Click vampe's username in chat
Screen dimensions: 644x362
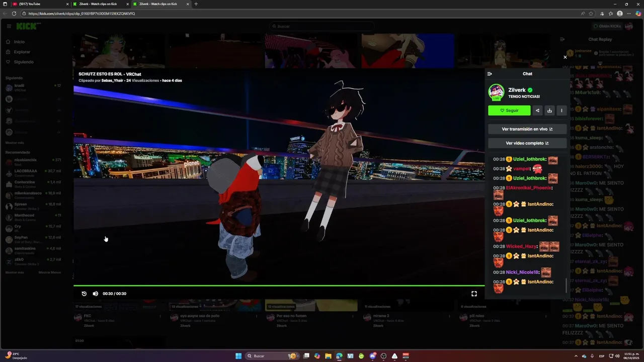point(521,169)
